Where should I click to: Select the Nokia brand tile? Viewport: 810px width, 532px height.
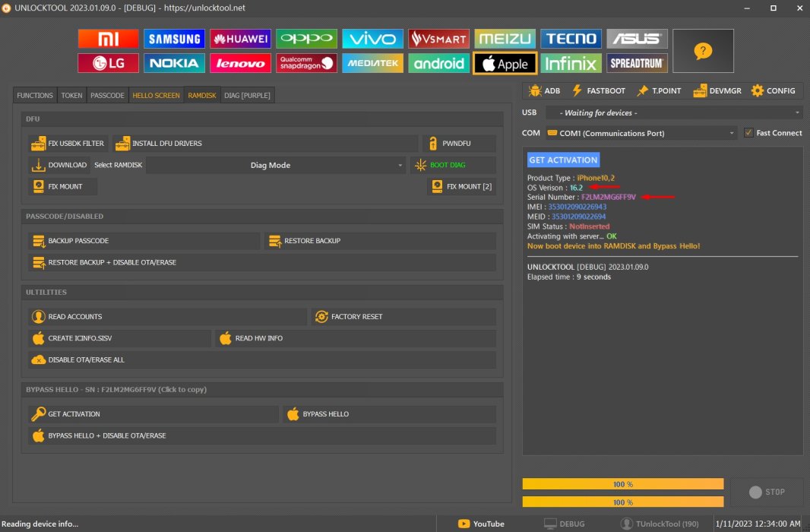click(x=174, y=63)
